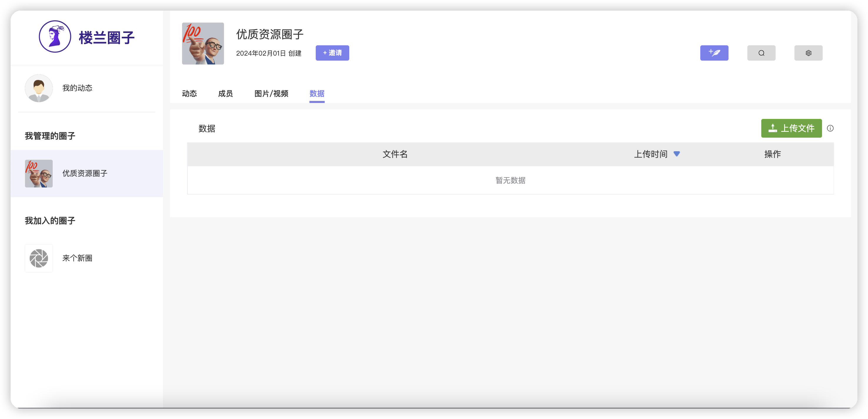
Task: Click the 来个新圈 aperture icon
Action: click(x=39, y=258)
